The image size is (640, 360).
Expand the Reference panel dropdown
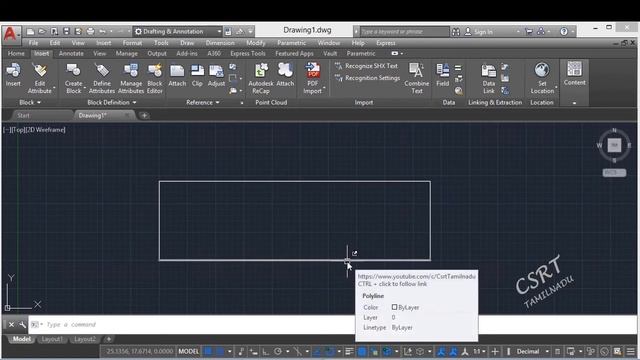tap(202, 102)
